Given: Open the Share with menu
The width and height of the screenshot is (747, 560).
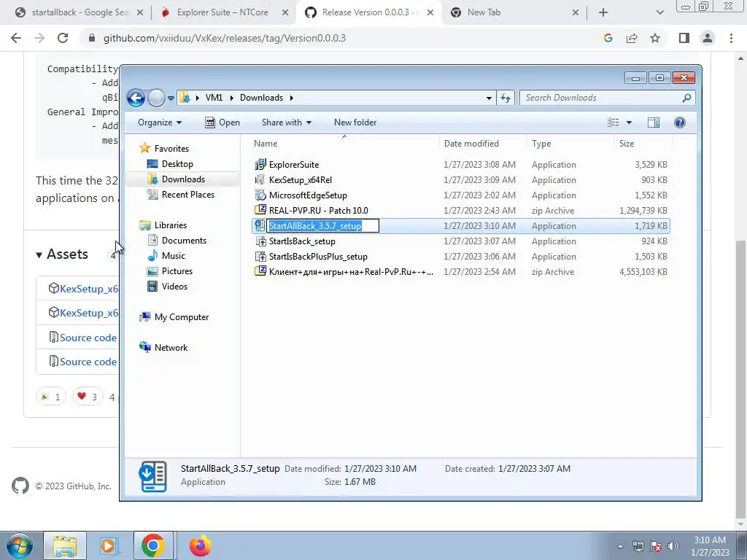Looking at the screenshot, I should point(286,122).
